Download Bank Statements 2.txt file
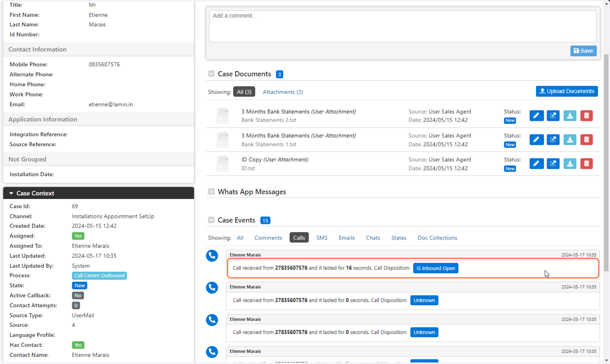This screenshot has width=610, height=364. [570, 116]
